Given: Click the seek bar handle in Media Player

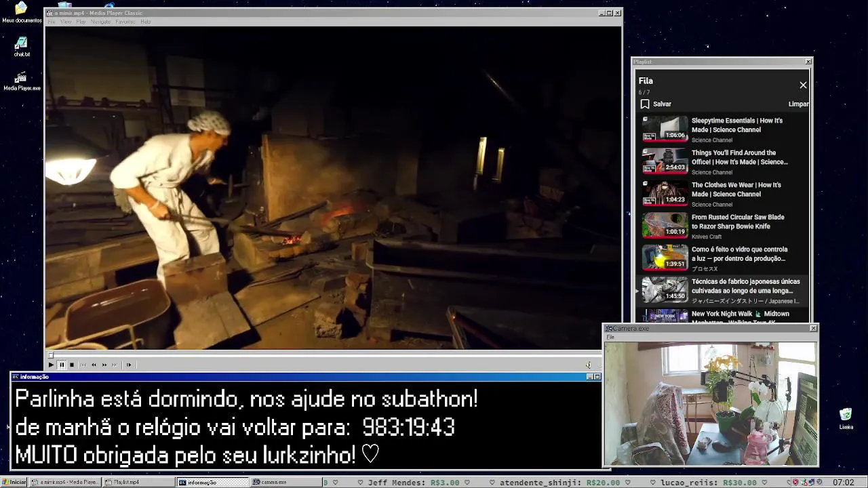Looking at the screenshot, I should point(51,354).
